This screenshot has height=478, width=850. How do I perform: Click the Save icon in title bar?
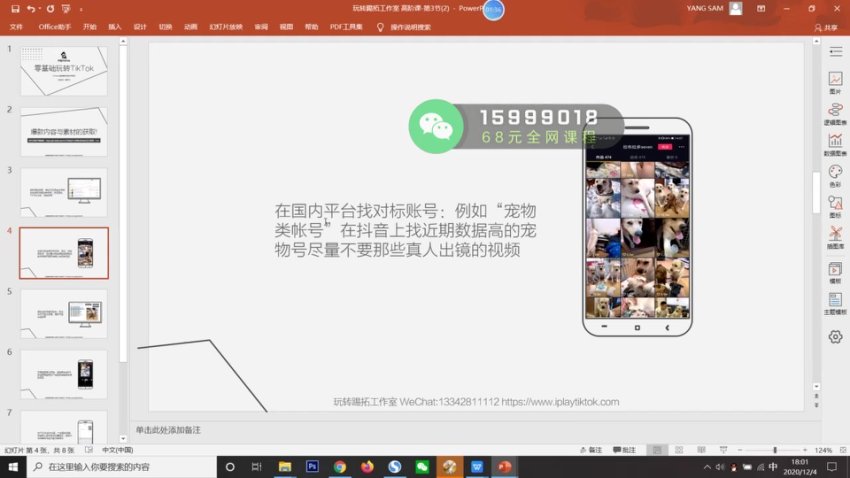pyautogui.click(x=13, y=8)
